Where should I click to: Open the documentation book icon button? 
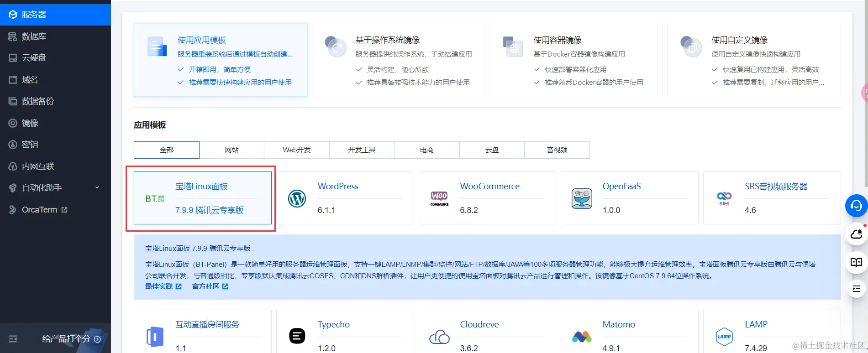pos(856,262)
